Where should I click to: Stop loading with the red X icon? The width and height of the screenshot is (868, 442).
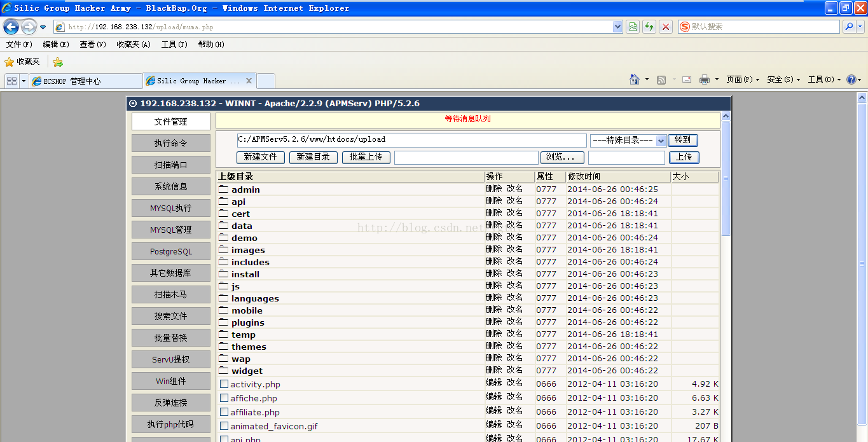(x=666, y=27)
